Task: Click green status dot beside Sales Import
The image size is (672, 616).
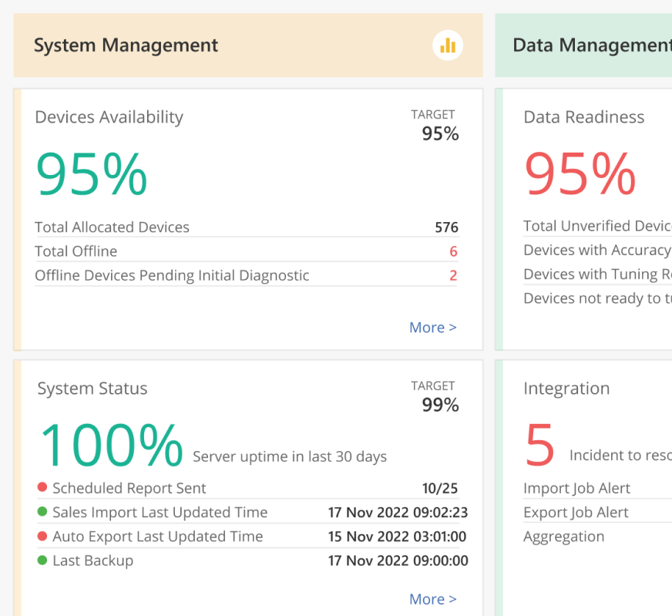Action: coord(42,512)
